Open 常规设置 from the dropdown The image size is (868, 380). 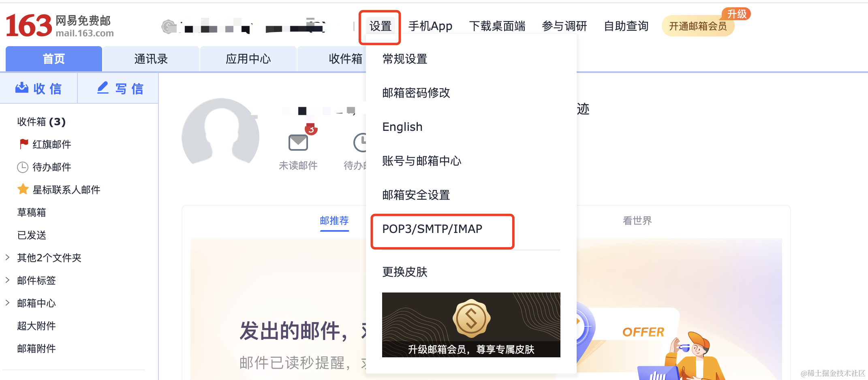tap(404, 59)
